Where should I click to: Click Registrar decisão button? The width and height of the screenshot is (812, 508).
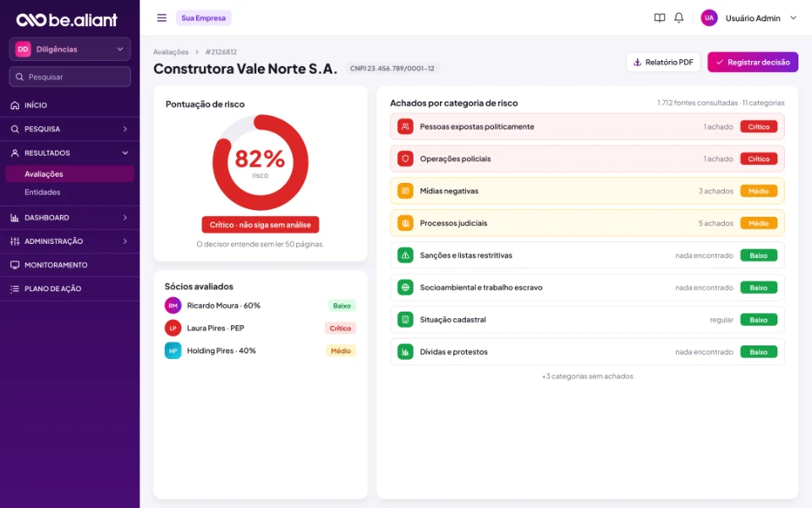(753, 62)
